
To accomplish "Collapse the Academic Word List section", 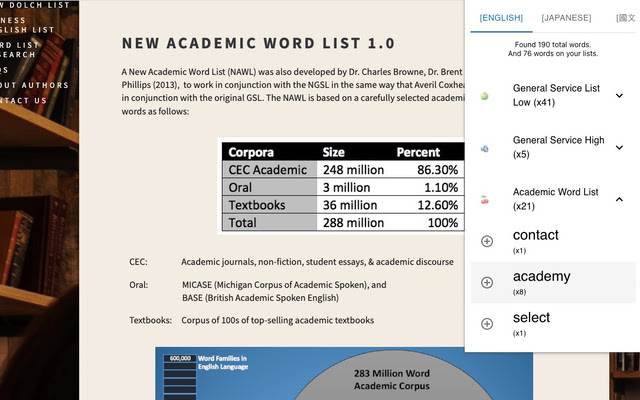I will pos(619,199).
